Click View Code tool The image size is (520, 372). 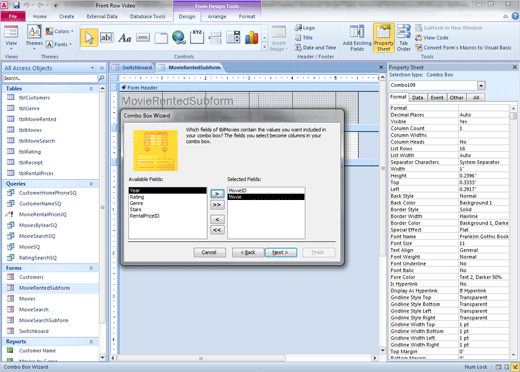tap(432, 38)
